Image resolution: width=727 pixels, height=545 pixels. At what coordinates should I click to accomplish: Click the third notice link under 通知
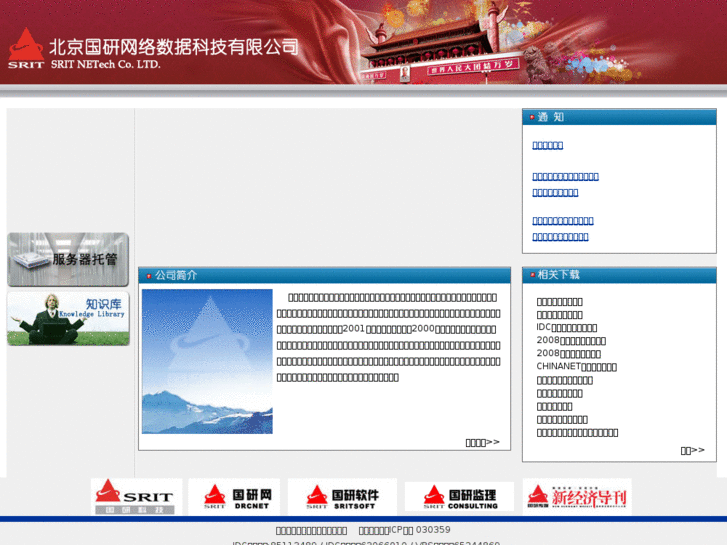pos(555,192)
